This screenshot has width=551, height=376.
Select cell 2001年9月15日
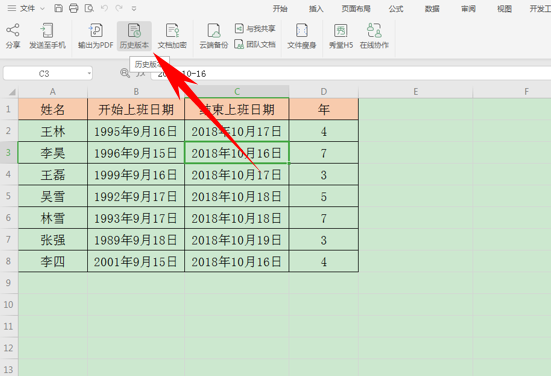136,261
